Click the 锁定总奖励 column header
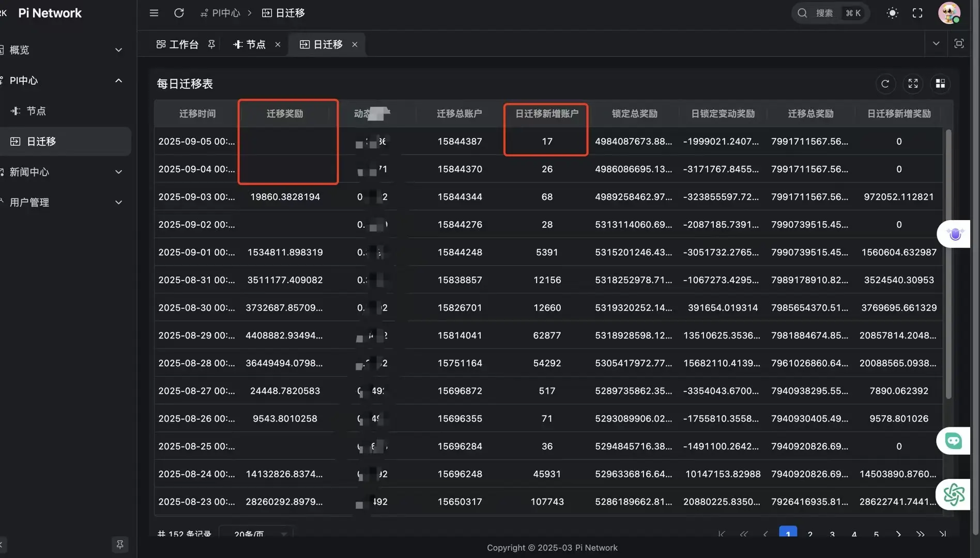 [634, 114]
